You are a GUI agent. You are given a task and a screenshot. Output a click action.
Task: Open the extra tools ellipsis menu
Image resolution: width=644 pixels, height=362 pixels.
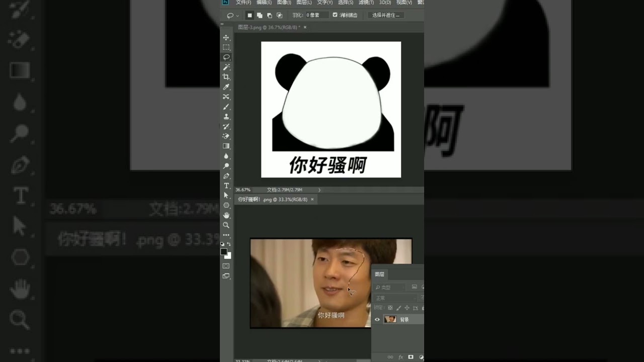coord(226,235)
